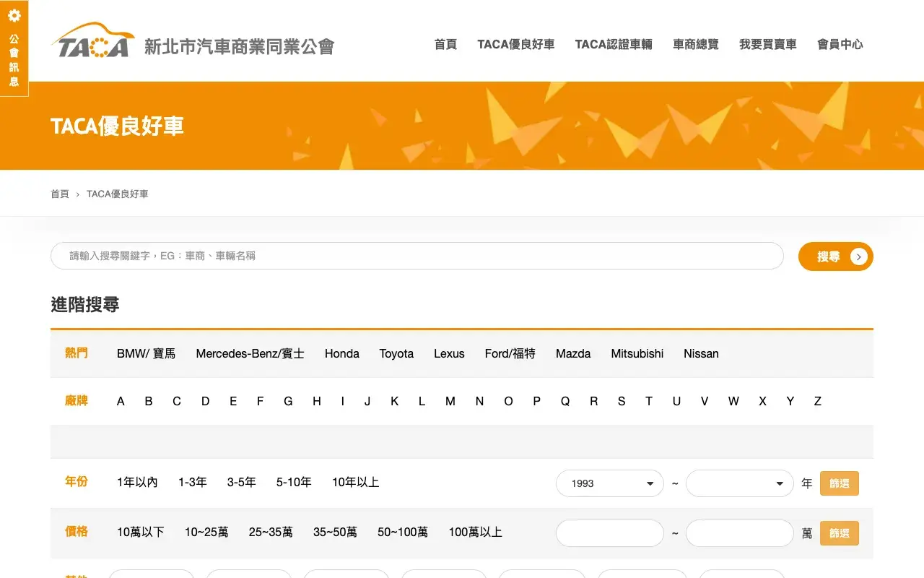Click the arrow icon in 搜尋 button
This screenshot has width=924, height=578.
pyautogui.click(x=858, y=256)
